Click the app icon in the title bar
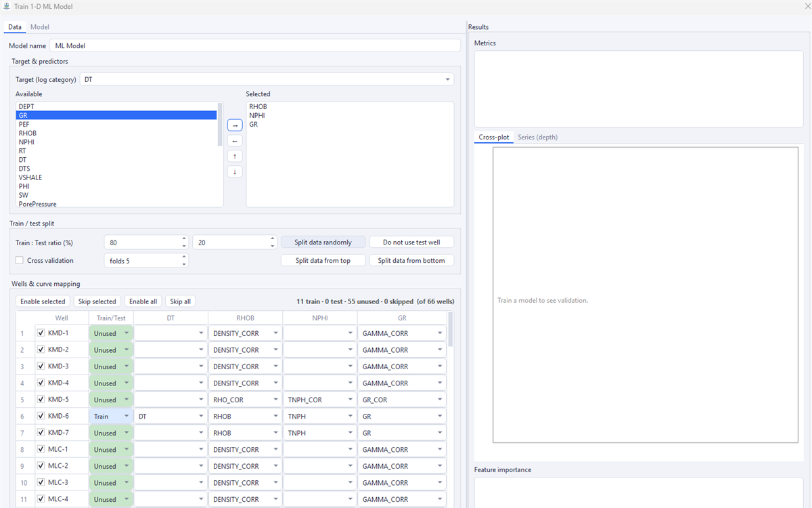 (x=7, y=6)
